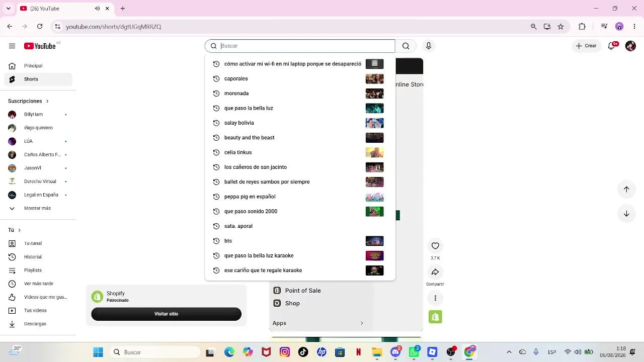Go back in the browser

tap(10, 27)
